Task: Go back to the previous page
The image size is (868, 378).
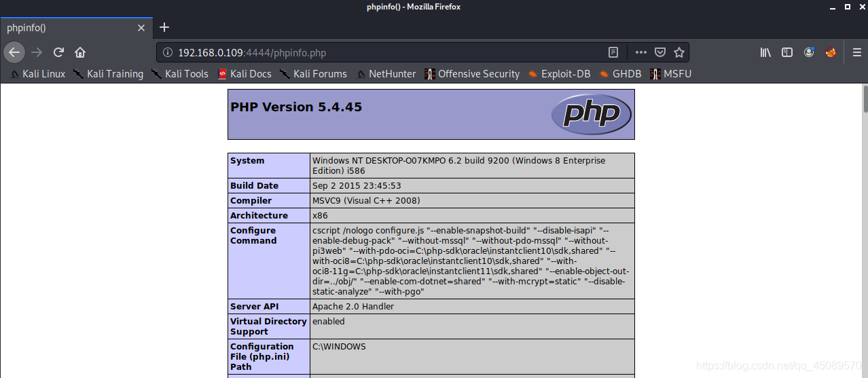Action: pos(14,52)
